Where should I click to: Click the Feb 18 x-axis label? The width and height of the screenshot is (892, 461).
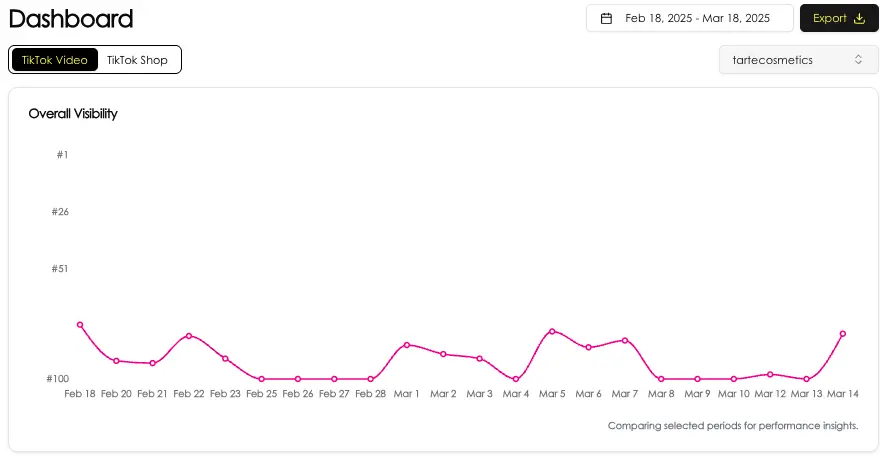80,394
